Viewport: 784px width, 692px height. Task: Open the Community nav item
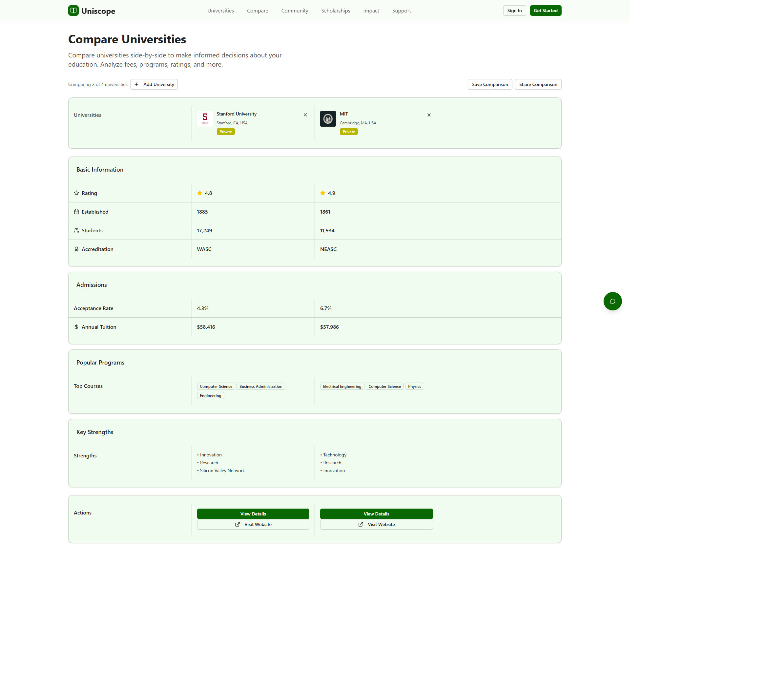click(295, 11)
